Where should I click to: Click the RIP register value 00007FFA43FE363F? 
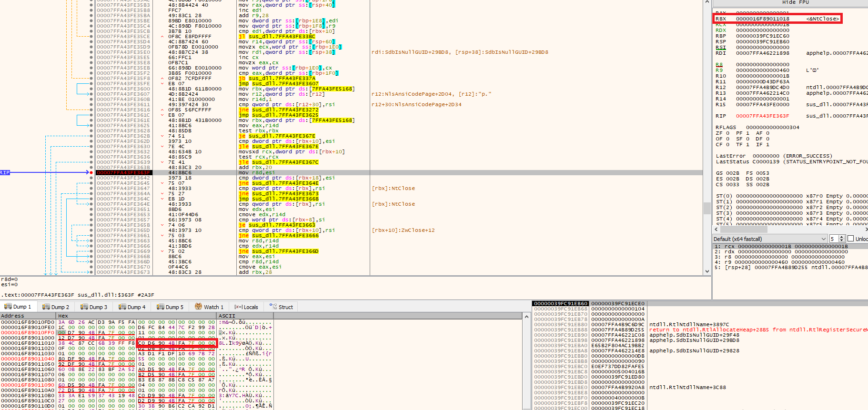point(762,116)
